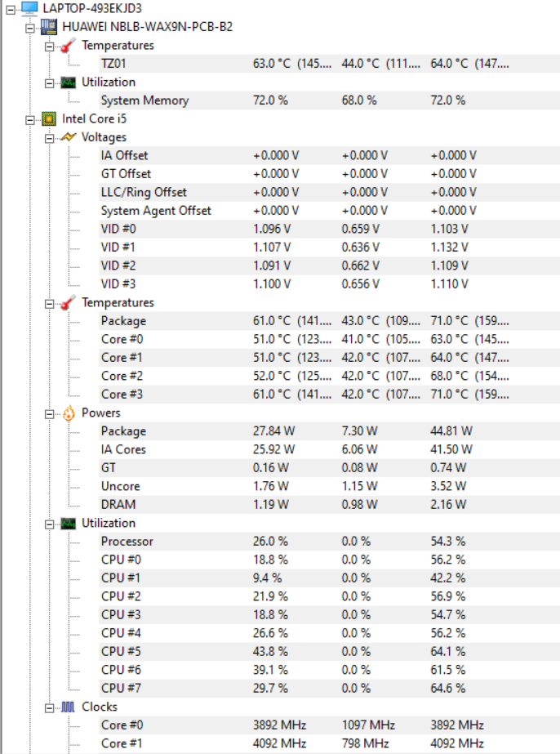The image size is (560, 754).
Task: Select the Core #1 clock row at 4092 MHz
Action: pos(329,743)
